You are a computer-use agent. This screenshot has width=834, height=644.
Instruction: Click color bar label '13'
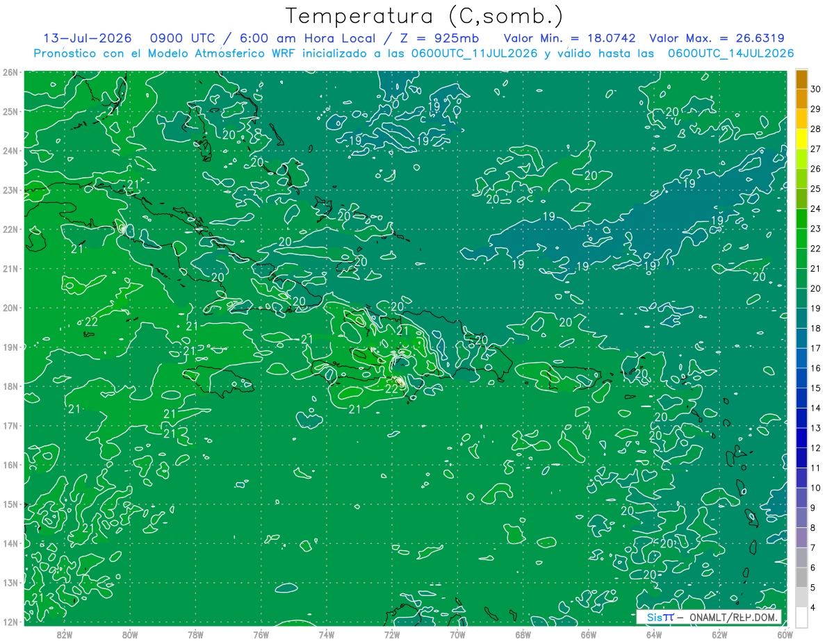(x=815, y=429)
